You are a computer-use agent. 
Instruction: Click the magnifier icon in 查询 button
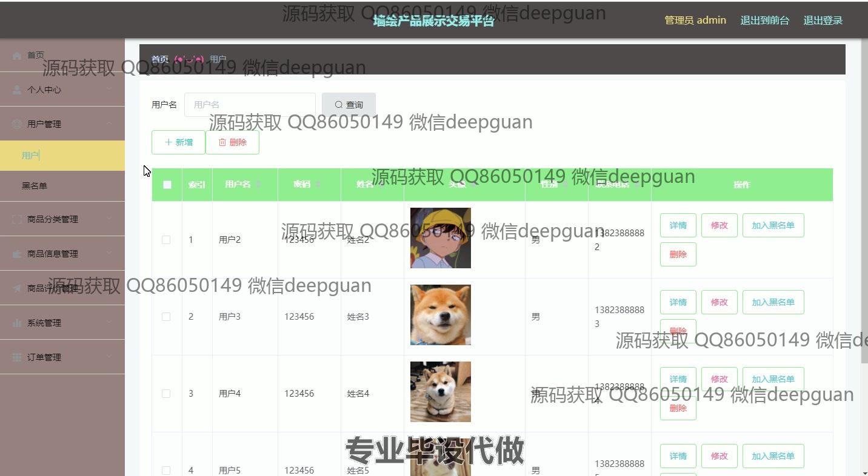click(339, 105)
